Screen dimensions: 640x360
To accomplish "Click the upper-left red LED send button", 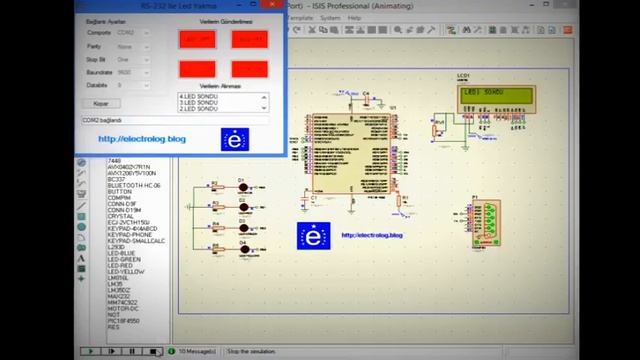I will click(x=198, y=40).
